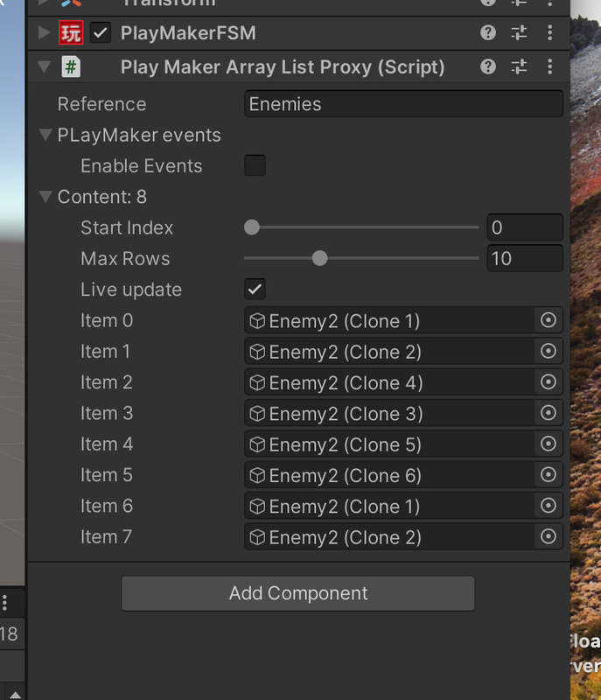Click the Max Rows label
This screenshot has width=601, height=700.
pos(125,258)
